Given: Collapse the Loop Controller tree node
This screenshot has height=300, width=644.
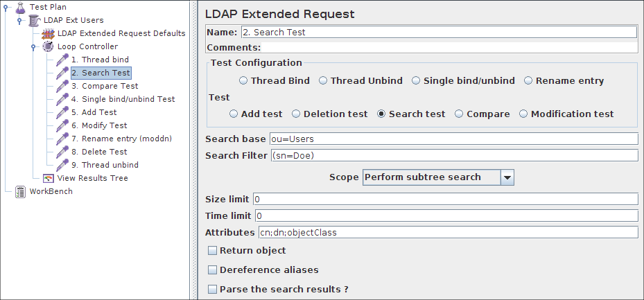Looking at the screenshot, I should tap(33, 47).
